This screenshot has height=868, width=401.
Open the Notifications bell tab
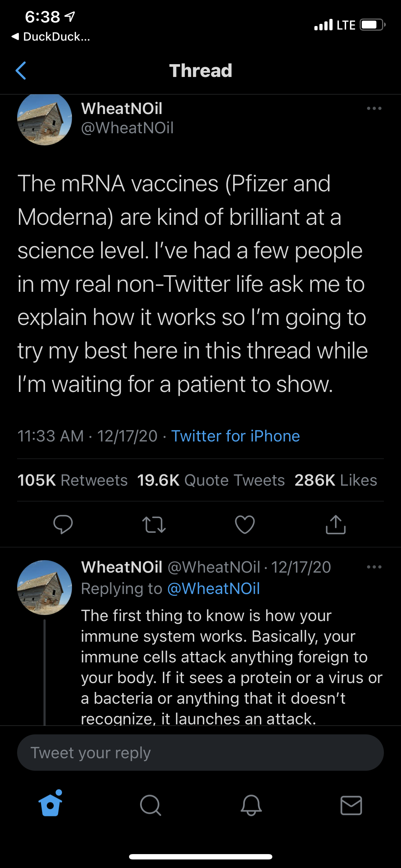(251, 805)
